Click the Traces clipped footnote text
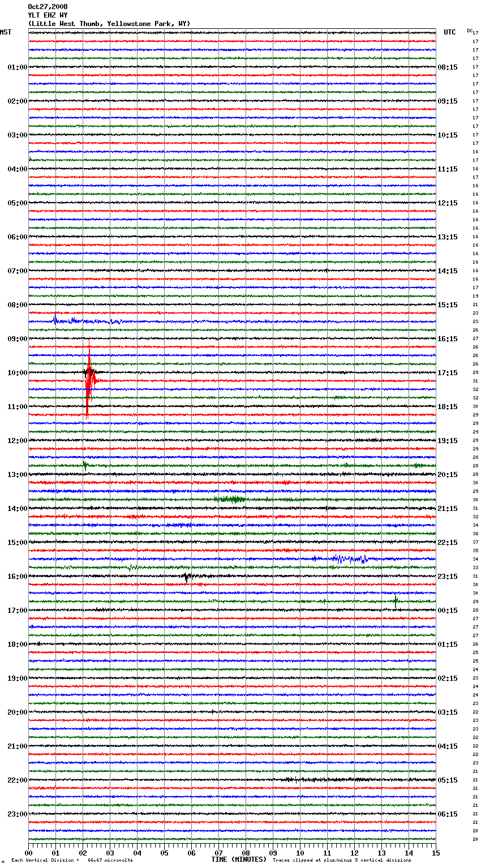The height and width of the screenshot is (868, 481). (x=342, y=860)
